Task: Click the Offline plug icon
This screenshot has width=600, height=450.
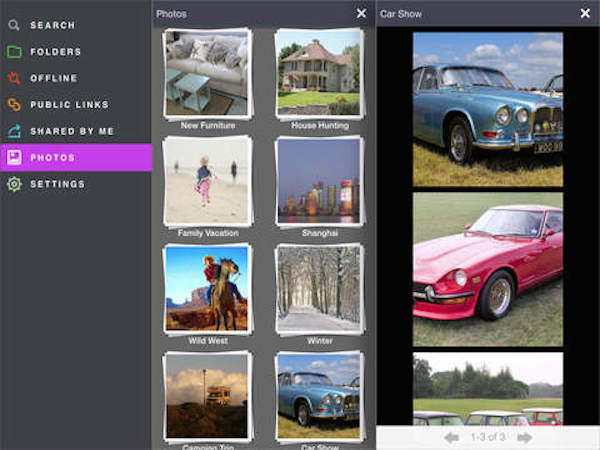Action: (x=14, y=78)
